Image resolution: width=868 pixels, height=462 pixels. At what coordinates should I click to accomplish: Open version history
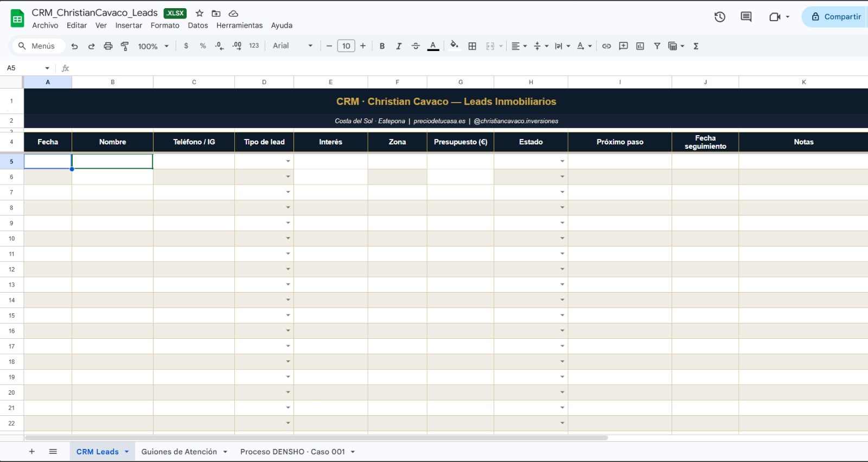[x=720, y=17]
